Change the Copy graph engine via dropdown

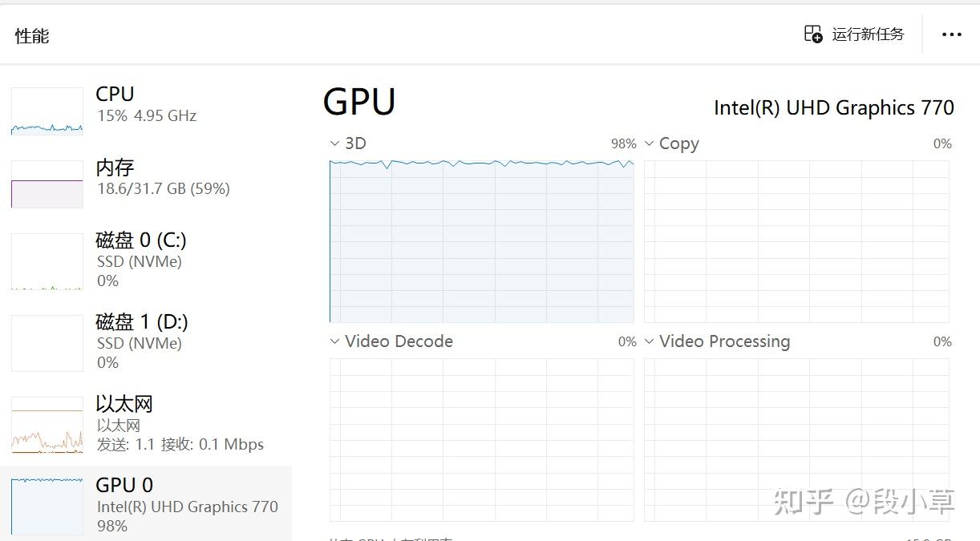click(649, 143)
